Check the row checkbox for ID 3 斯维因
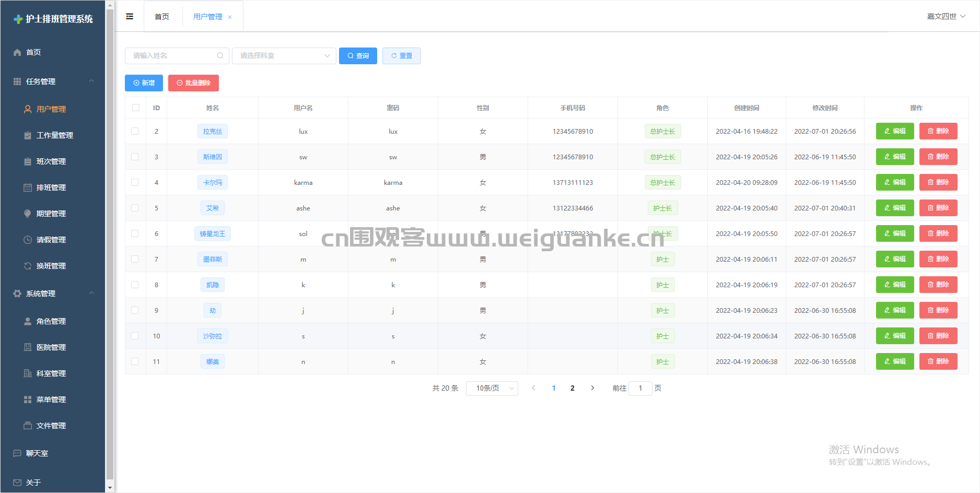980x493 pixels. coord(135,157)
